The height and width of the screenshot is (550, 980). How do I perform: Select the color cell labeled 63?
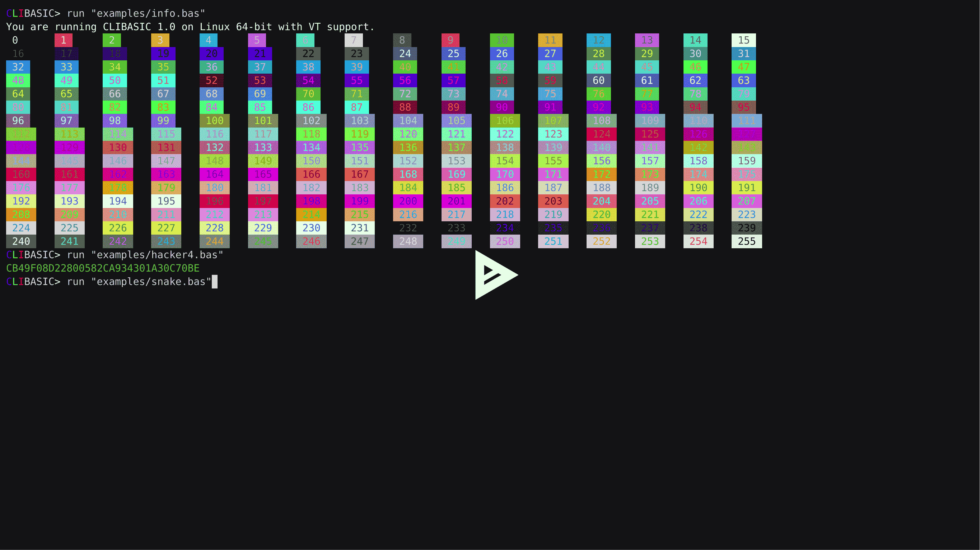[x=744, y=80]
